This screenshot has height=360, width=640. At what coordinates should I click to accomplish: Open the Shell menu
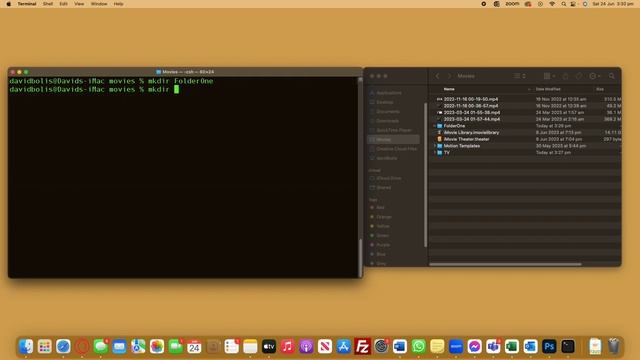(x=48, y=4)
